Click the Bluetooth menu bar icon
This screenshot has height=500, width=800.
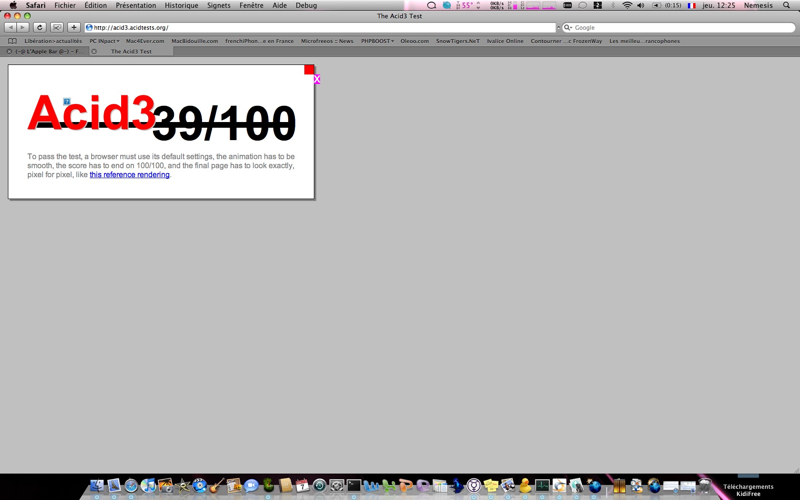pos(613,5)
